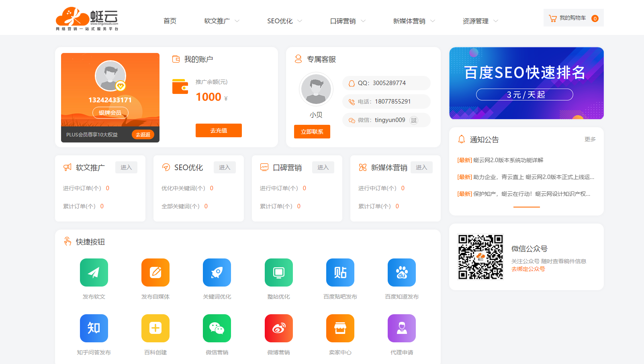Click the 1000 balance amount
The image size is (644, 364).
[x=209, y=97]
